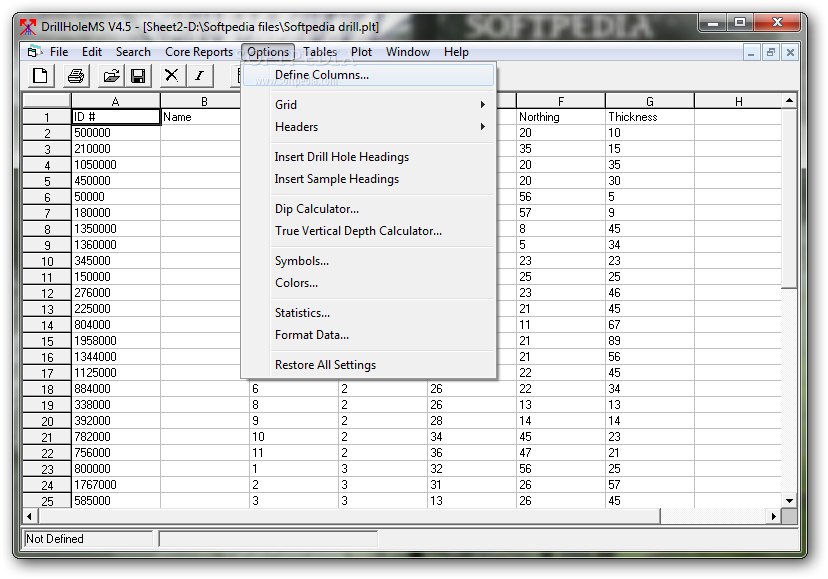The image size is (828, 579).
Task: Select column F header
Action: pos(560,101)
